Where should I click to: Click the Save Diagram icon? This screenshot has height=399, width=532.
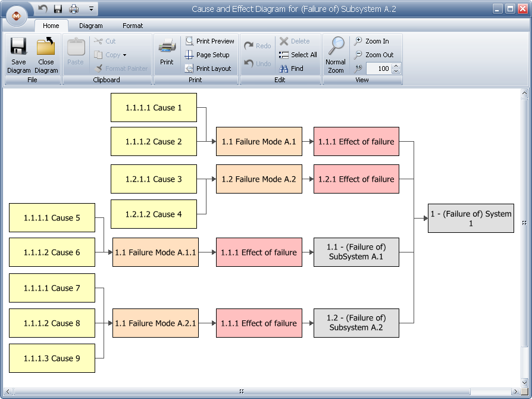(x=18, y=47)
